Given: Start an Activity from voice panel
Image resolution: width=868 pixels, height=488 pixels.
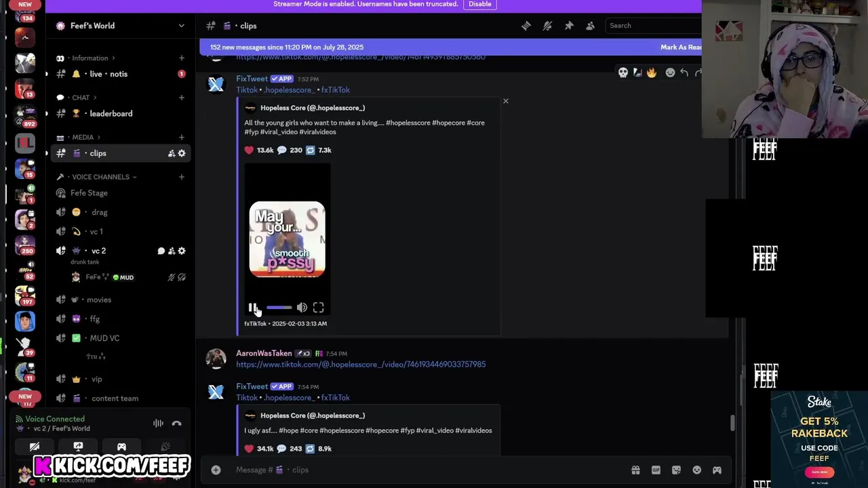Looking at the screenshot, I should pyautogui.click(x=121, y=447).
